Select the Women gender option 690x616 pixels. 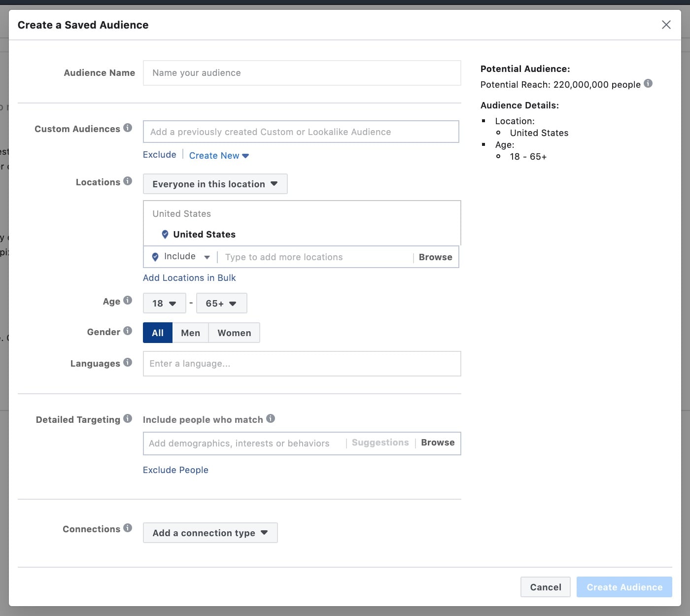(234, 333)
